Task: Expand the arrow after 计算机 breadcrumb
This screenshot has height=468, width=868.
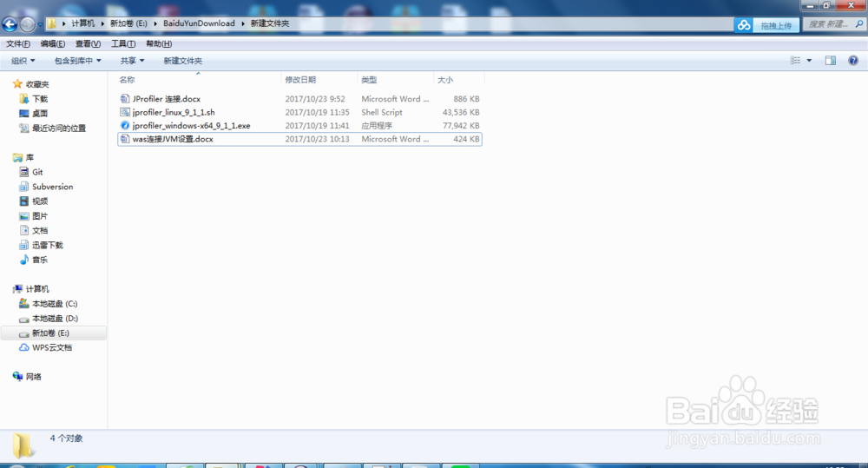Action: pos(102,23)
